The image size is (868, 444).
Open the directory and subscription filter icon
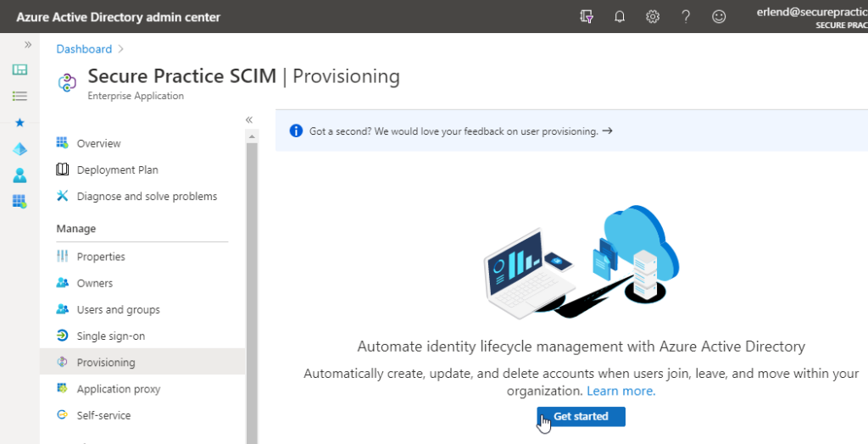(x=587, y=16)
